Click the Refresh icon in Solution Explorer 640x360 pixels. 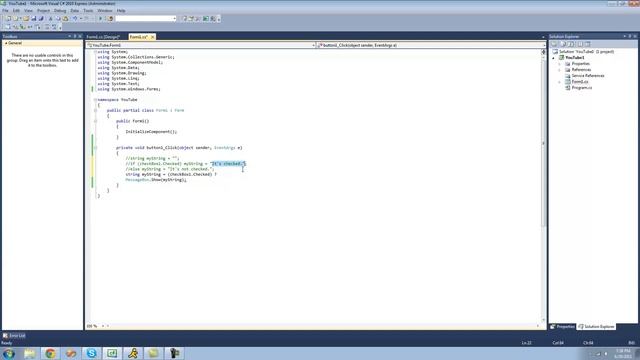click(571, 44)
